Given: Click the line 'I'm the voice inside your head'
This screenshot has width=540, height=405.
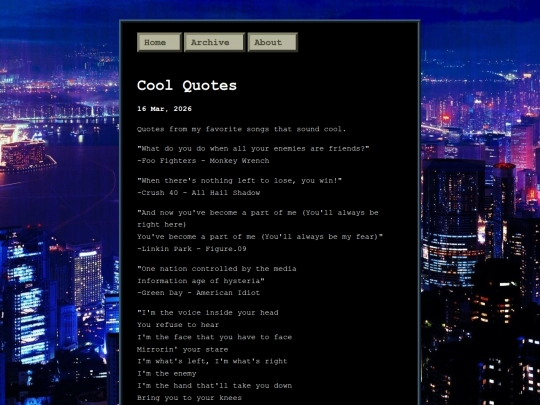Looking at the screenshot, I should tap(208, 313).
